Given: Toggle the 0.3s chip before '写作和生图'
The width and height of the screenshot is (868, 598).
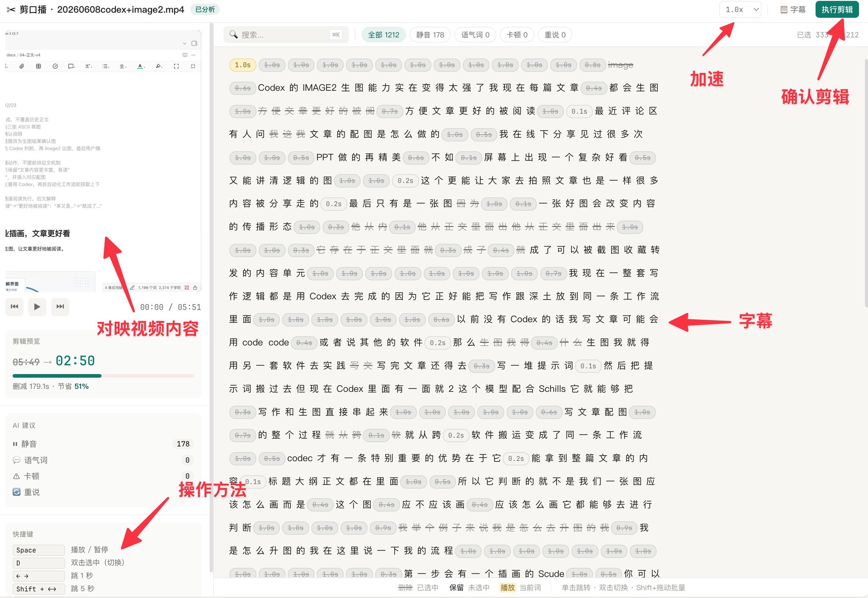Looking at the screenshot, I should (x=243, y=412).
